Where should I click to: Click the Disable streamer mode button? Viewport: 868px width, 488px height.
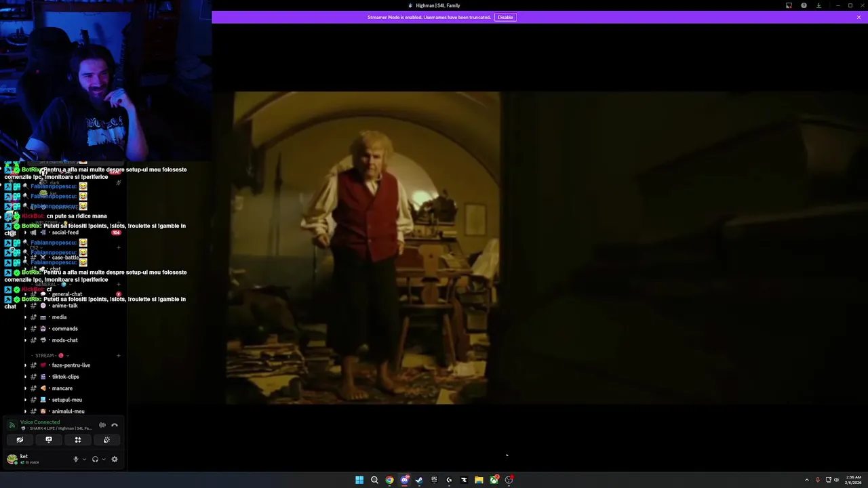click(x=505, y=17)
